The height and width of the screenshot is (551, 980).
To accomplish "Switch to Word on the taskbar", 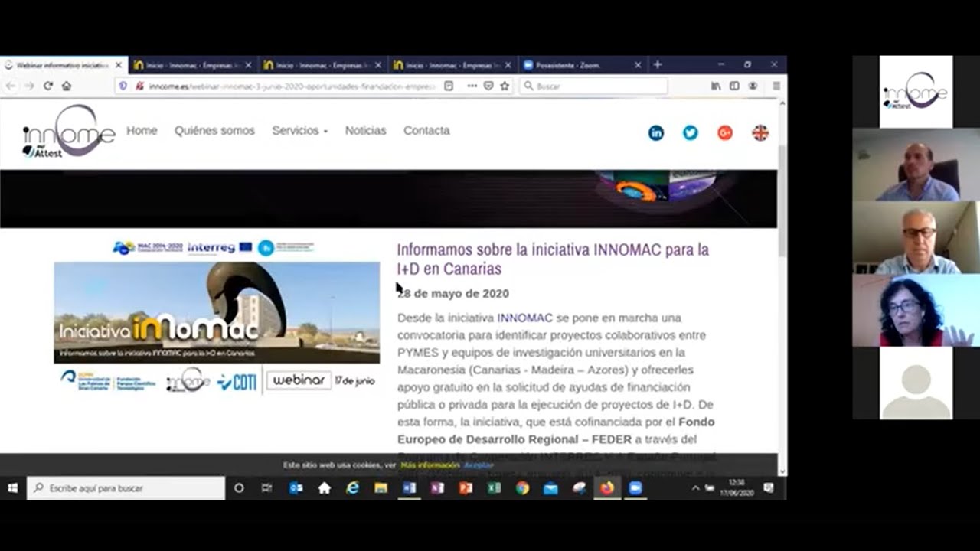I will 409,487.
